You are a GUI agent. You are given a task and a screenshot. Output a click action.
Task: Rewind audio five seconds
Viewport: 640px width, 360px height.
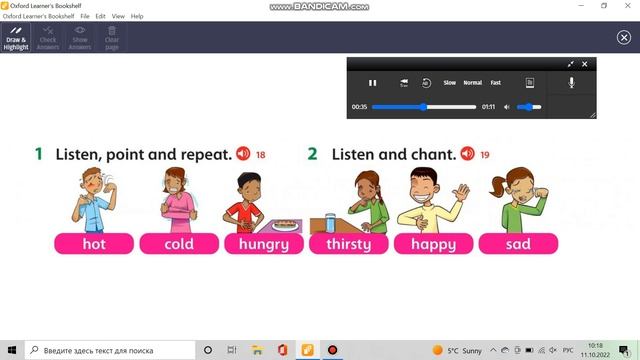(404, 83)
